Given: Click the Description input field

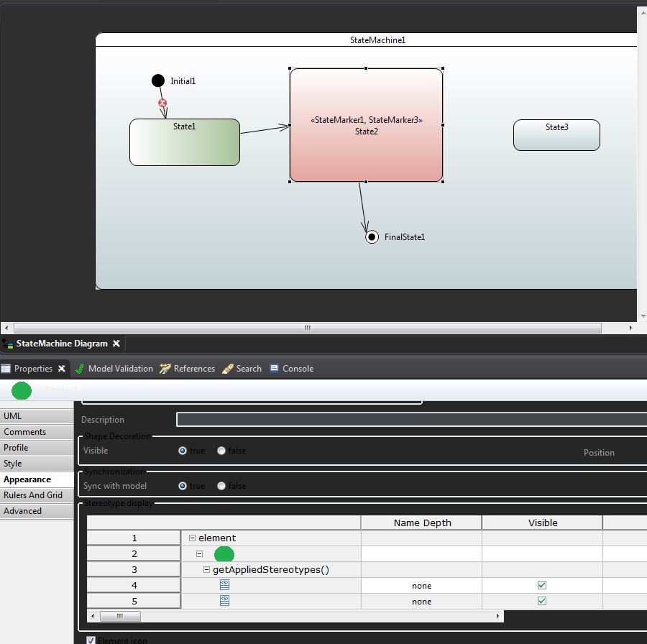Looking at the screenshot, I should (411, 420).
